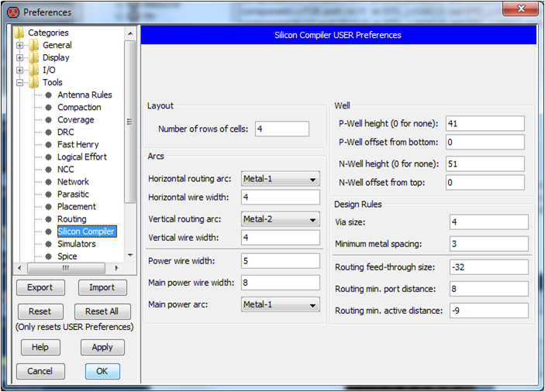Select Antenna Rules in the tree
Screen dimensions: 545x392
tap(85, 95)
